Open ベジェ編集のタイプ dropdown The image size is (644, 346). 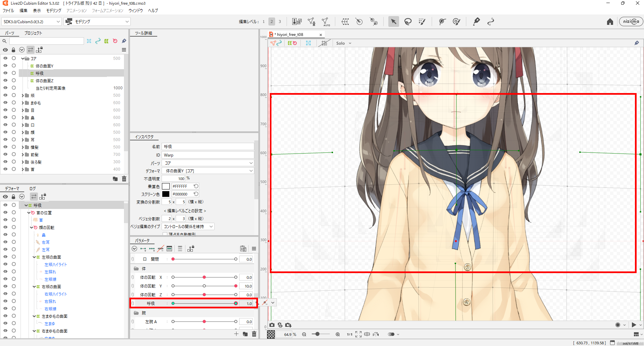[x=188, y=227]
